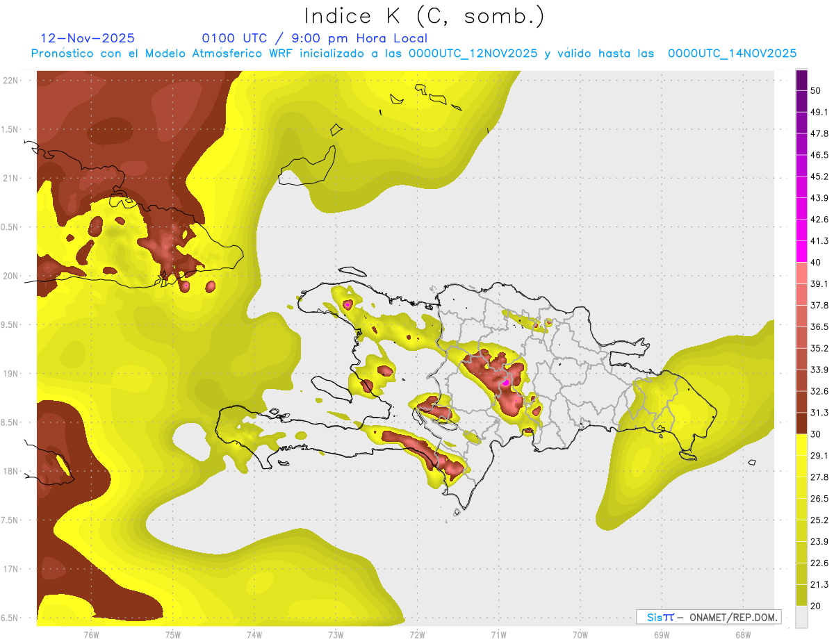Click the colorbar value '26.5'
The image size is (834, 644).
819,499
